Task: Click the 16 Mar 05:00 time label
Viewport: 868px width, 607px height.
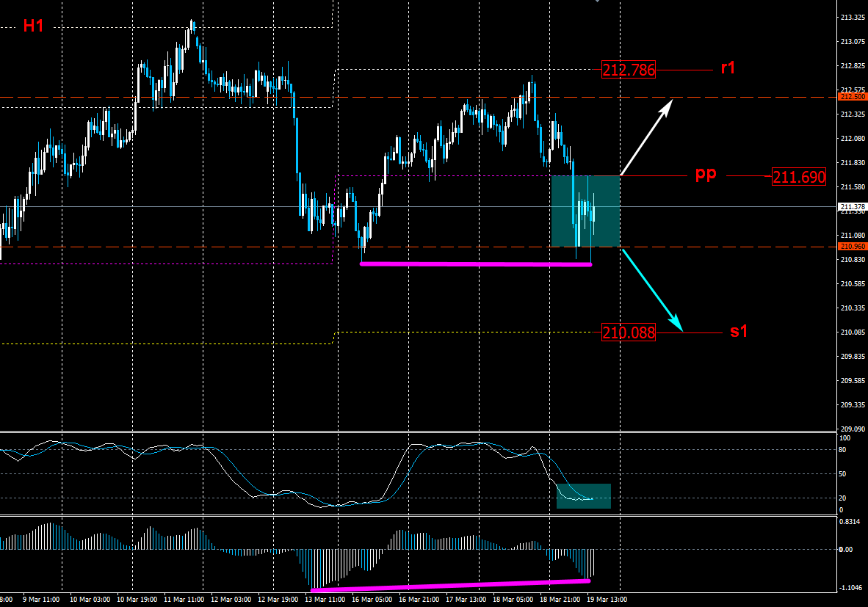Action: coord(372,599)
